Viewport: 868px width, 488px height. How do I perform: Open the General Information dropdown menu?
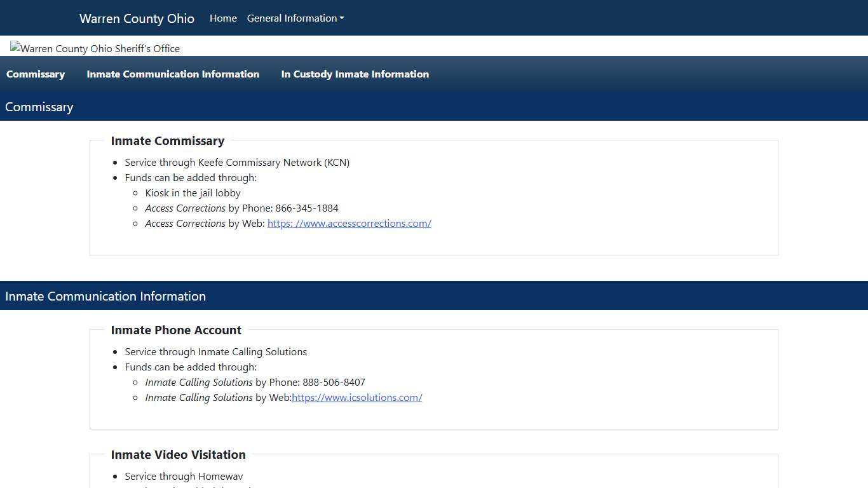coord(295,18)
